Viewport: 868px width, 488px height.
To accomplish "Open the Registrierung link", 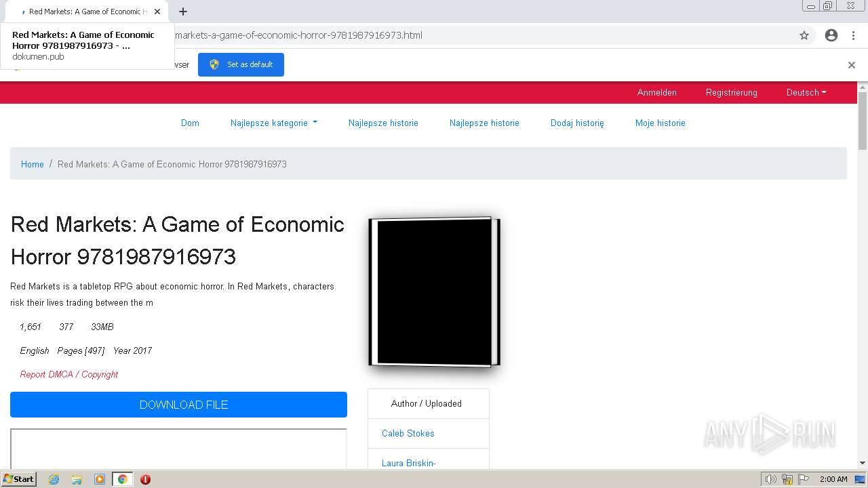I will click(731, 93).
